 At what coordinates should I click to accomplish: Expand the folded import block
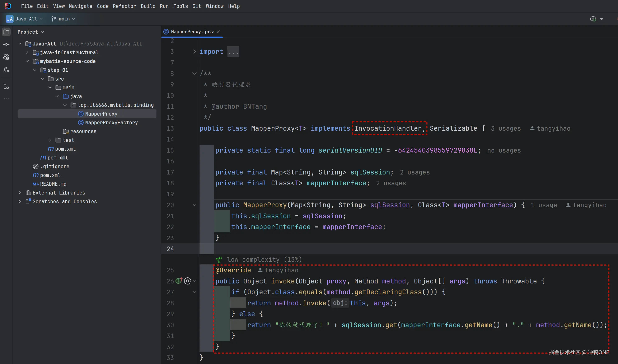point(194,52)
